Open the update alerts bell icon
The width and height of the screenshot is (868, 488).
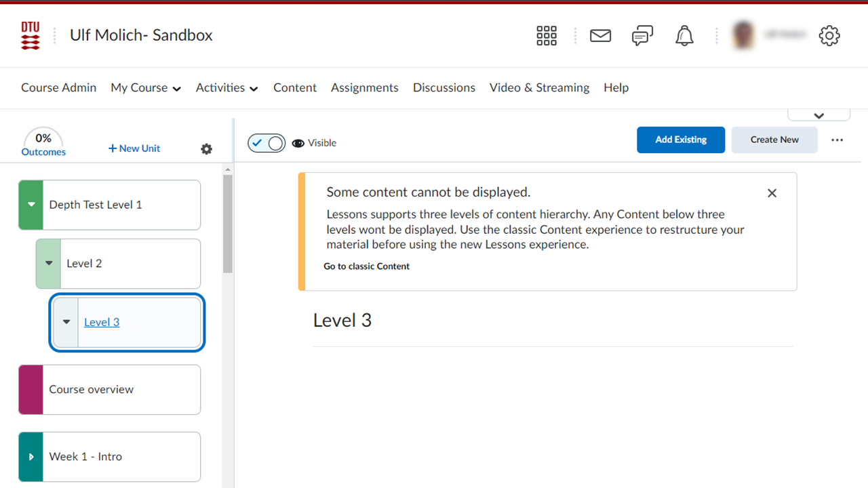(684, 36)
